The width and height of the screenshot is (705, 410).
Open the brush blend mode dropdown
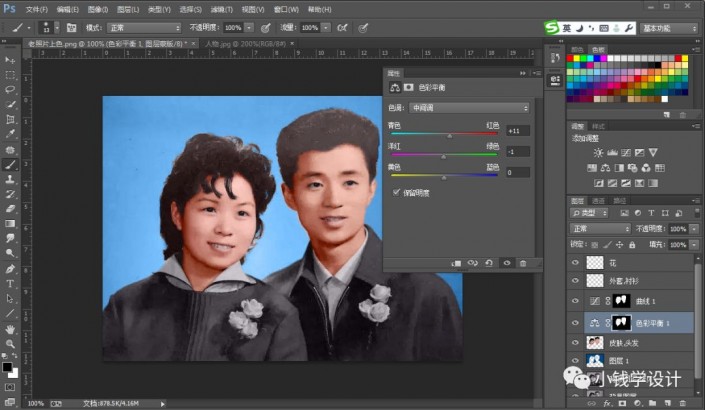(144, 28)
